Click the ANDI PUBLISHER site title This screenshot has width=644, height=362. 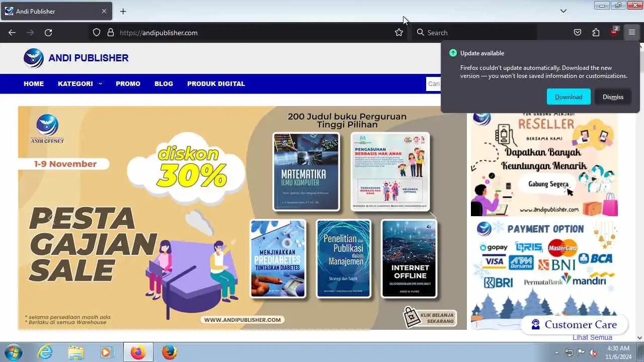point(89,58)
